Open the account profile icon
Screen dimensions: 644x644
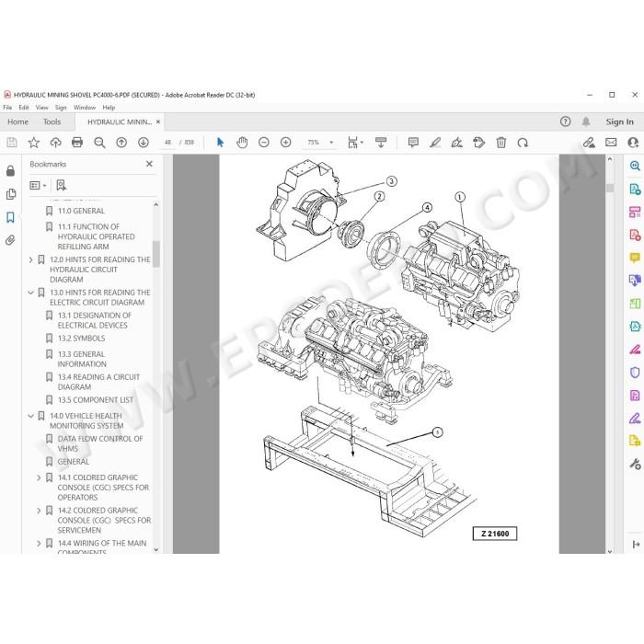[x=633, y=143]
